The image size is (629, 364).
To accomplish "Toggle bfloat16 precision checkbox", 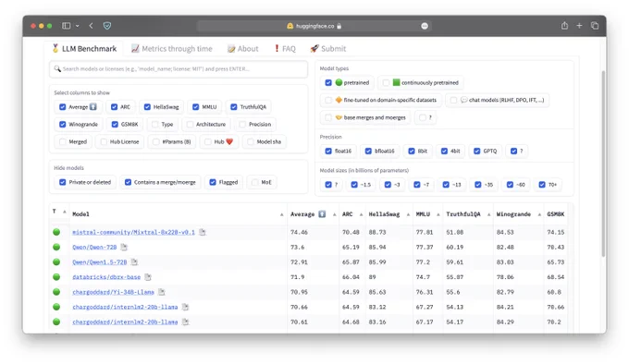I will [x=368, y=151].
